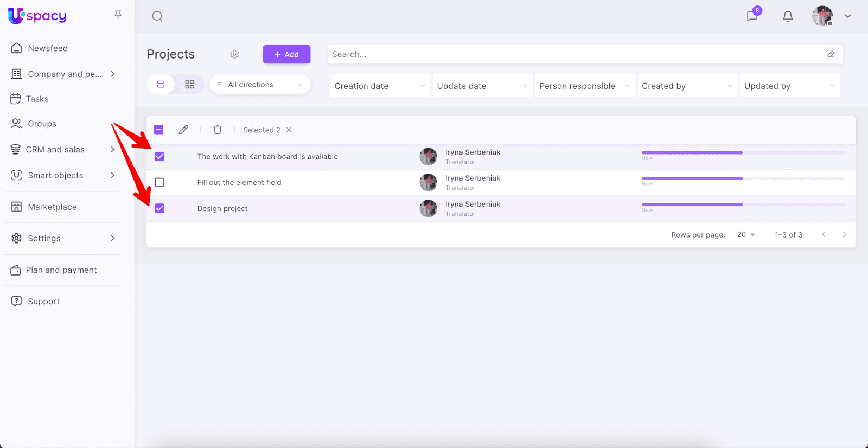Viewport: 868px width, 448px height.
Task: Click the pencil edit icon for selected projects
Action: coord(183,130)
